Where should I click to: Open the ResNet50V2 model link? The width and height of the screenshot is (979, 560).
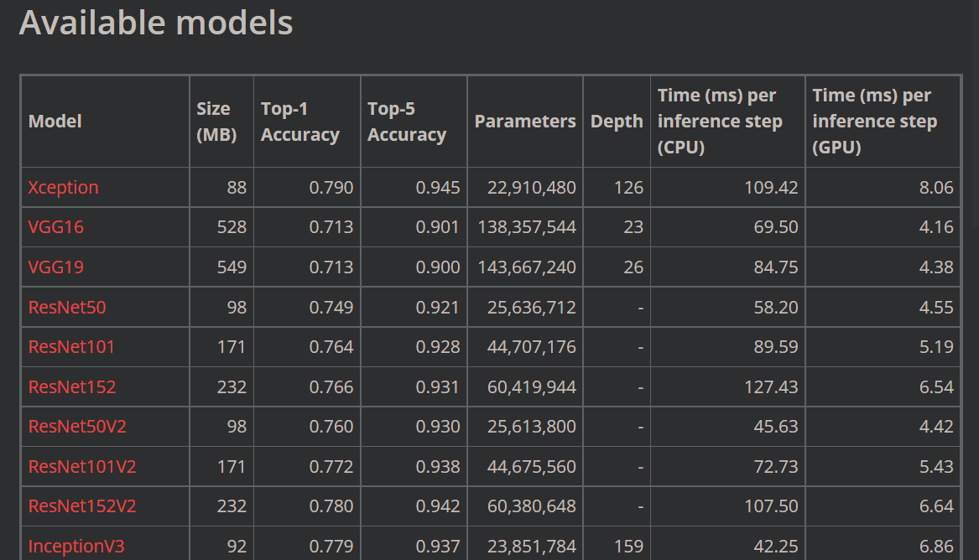click(x=77, y=426)
